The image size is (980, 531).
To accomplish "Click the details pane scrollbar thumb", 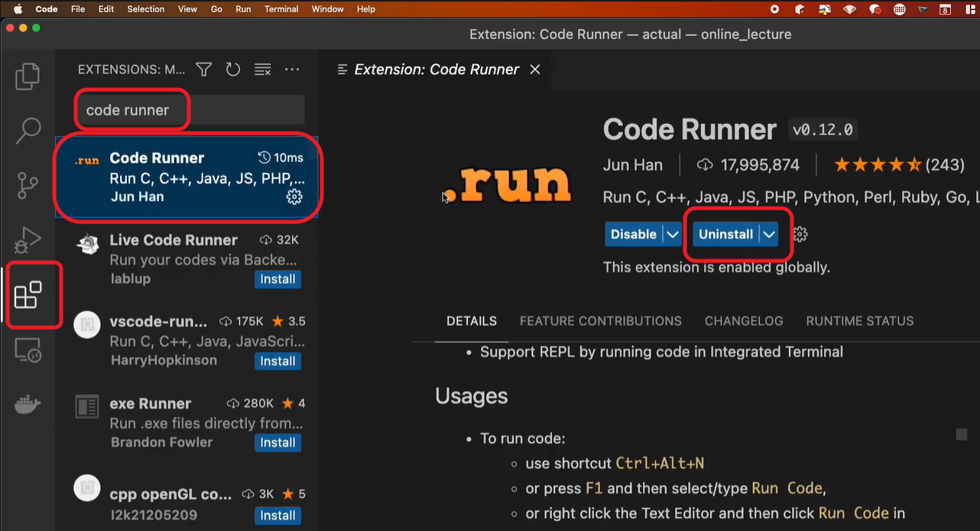I will (962, 435).
